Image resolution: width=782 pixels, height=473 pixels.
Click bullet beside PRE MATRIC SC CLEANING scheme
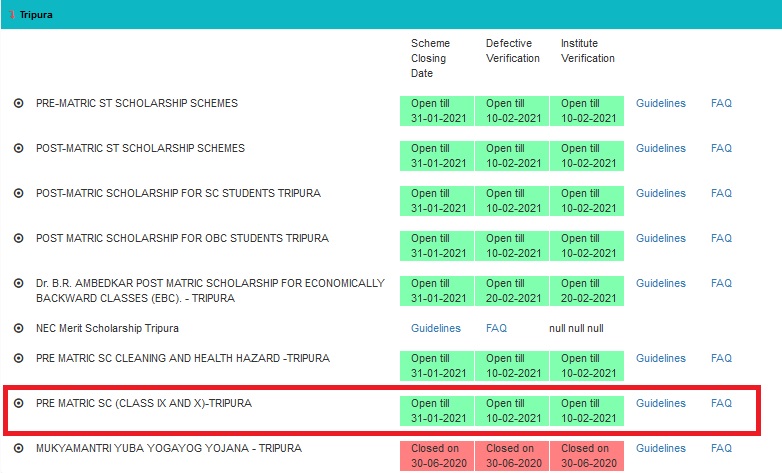pyautogui.click(x=18, y=359)
